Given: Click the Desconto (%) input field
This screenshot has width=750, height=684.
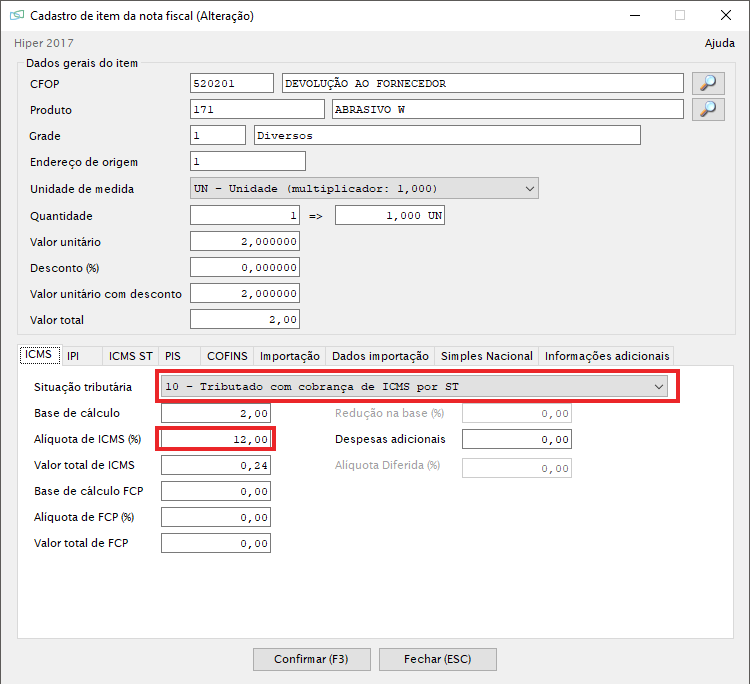Looking at the screenshot, I should click(x=245, y=268).
